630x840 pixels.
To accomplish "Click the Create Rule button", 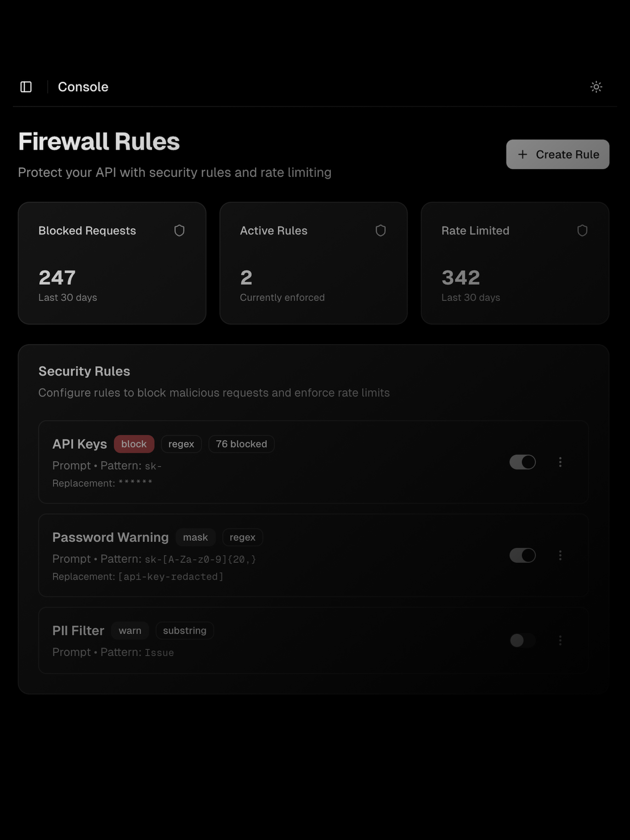I will click(557, 154).
